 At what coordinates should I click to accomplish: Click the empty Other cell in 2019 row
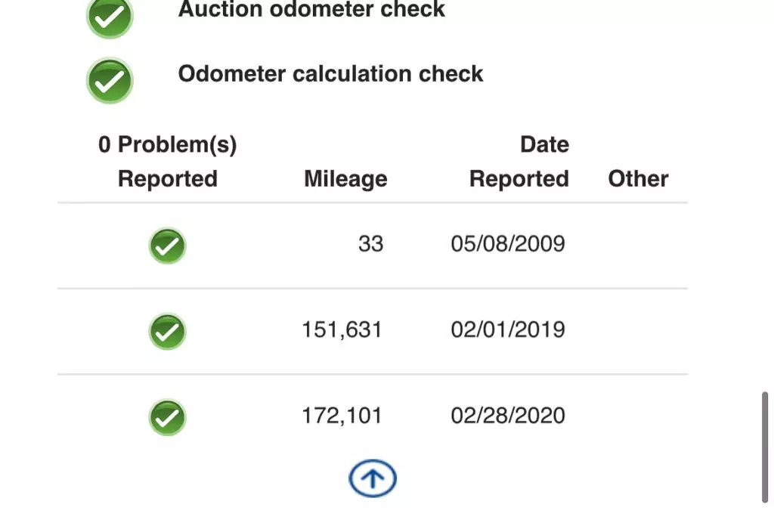tap(638, 332)
